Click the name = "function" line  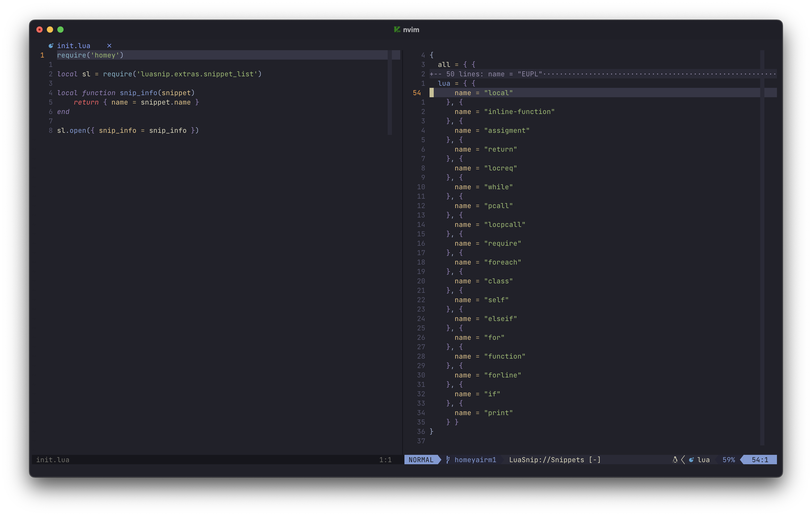click(490, 357)
